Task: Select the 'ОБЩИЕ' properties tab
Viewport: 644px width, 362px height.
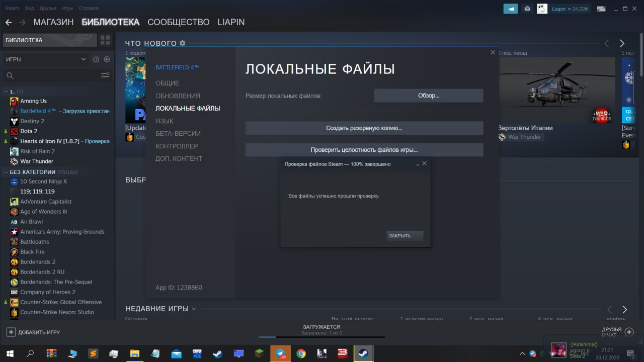Action: coord(167,83)
